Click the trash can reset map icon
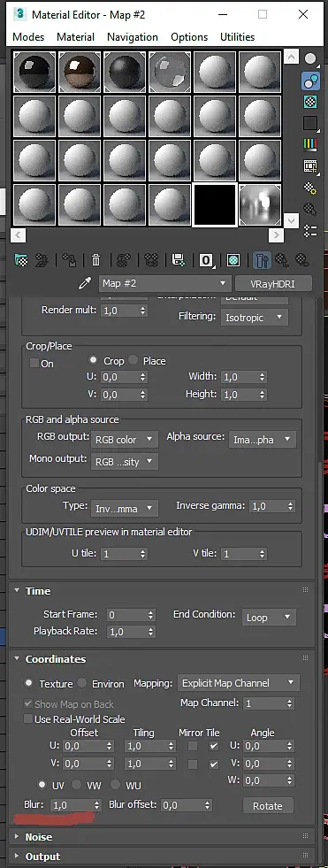Screen dimensions: 328x868 (x=95, y=259)
